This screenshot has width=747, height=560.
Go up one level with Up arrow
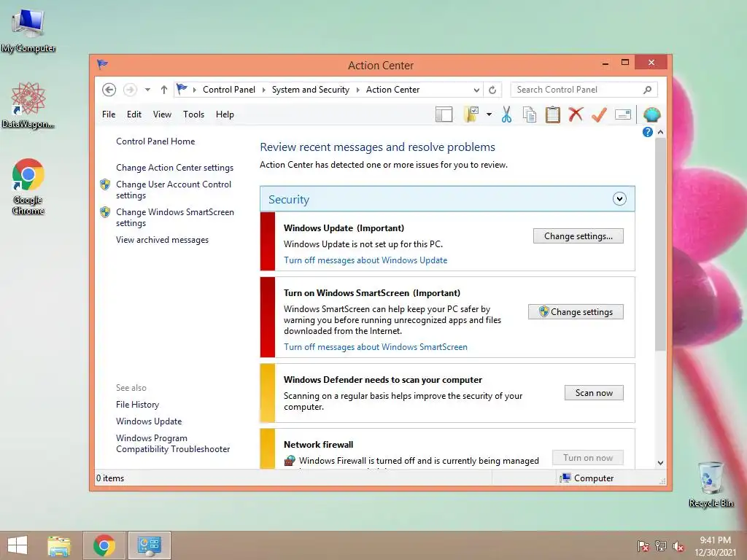pos(164,90)
